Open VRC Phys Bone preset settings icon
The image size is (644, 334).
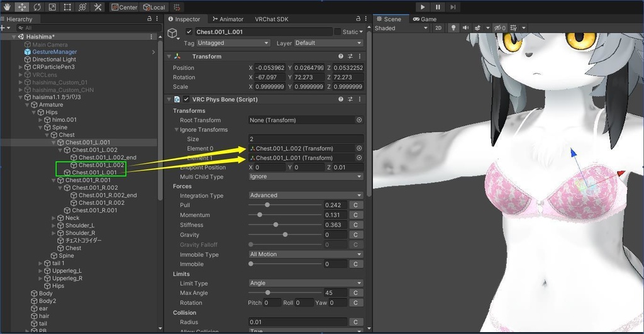(350, 99)
